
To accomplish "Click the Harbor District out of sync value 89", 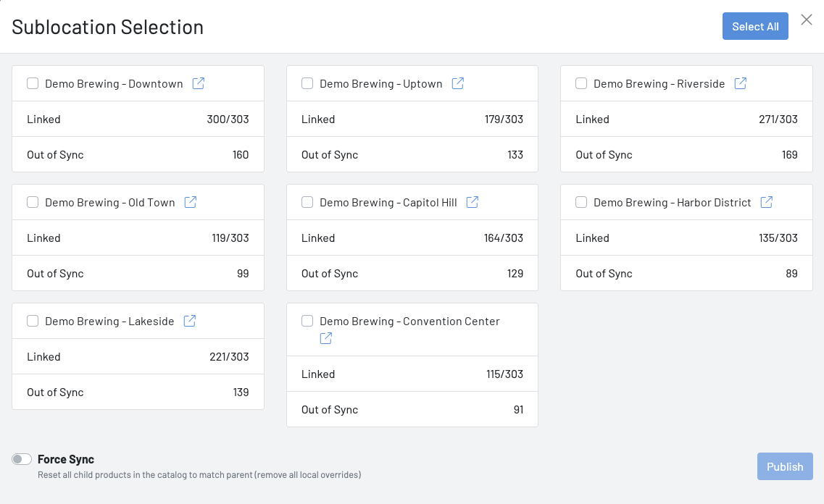I will click(791, 274).
